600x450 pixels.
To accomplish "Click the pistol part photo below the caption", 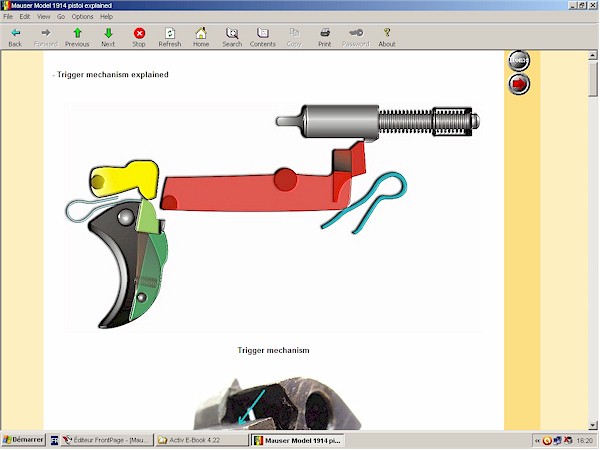I will click(277, 403).
